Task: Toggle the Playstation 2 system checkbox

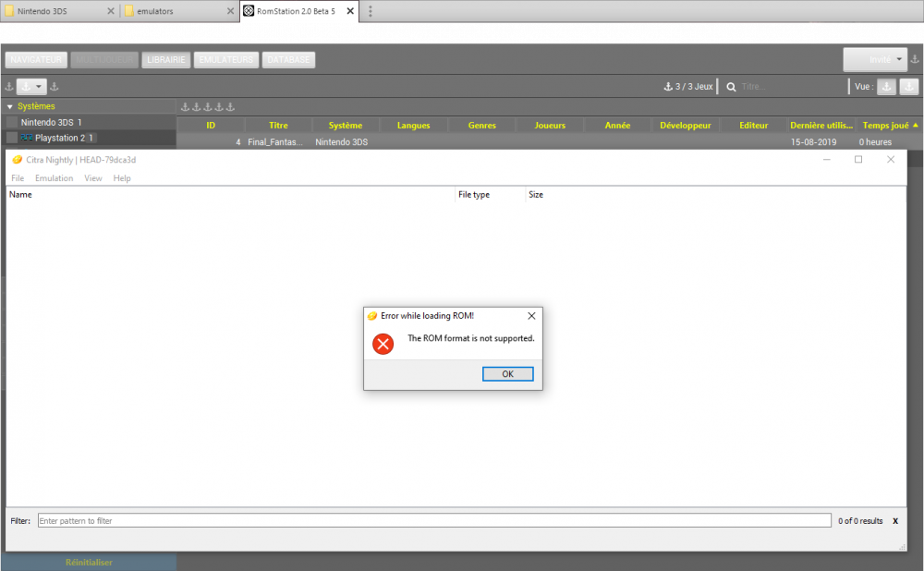Action: coord(12,138)
